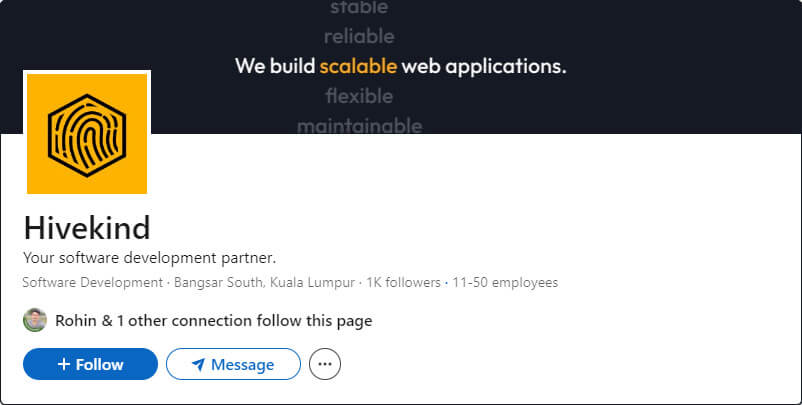Click the plus icon in Follow button
The image size is (802, 405).
(64, 365)
